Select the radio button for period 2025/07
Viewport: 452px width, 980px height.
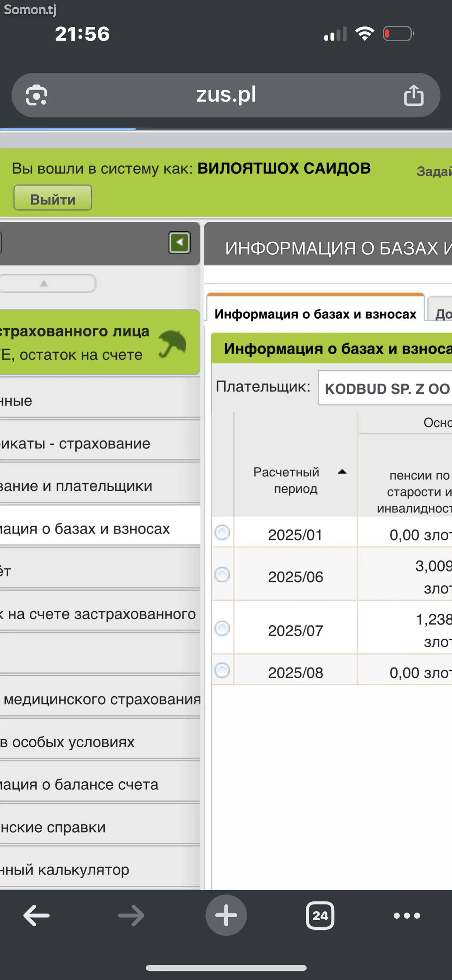(x=222, y=628)
